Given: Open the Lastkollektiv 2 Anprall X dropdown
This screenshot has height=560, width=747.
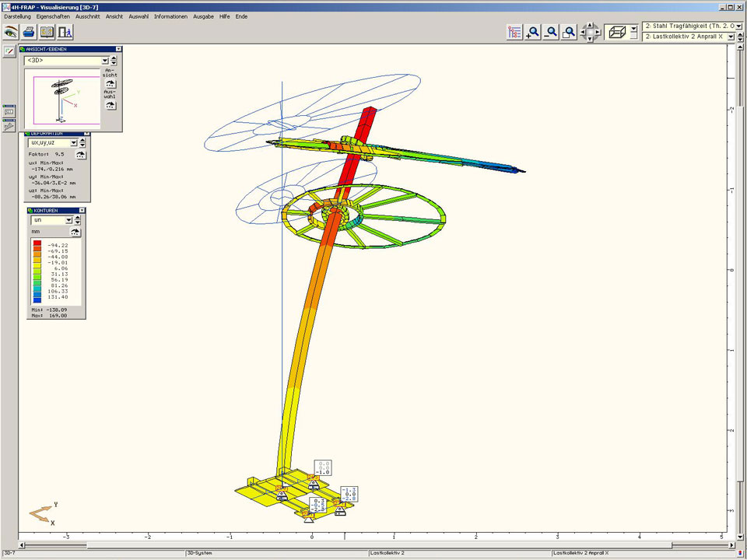Looking at the screenshot, I should (x=730, y=37).
